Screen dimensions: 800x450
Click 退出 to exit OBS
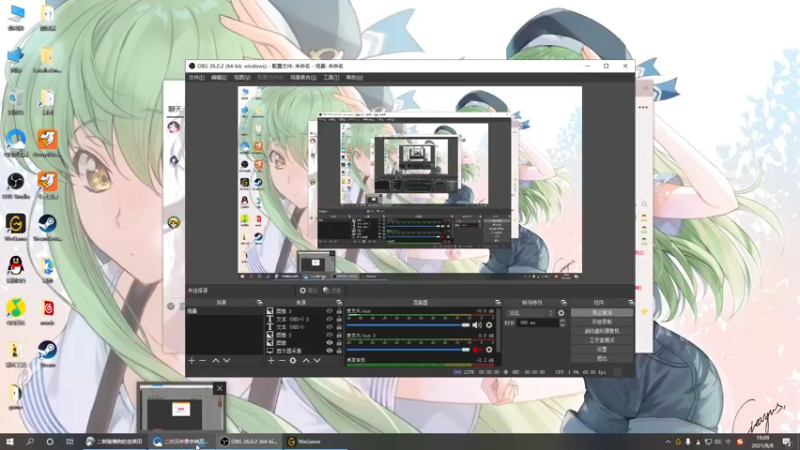(602, 358)
